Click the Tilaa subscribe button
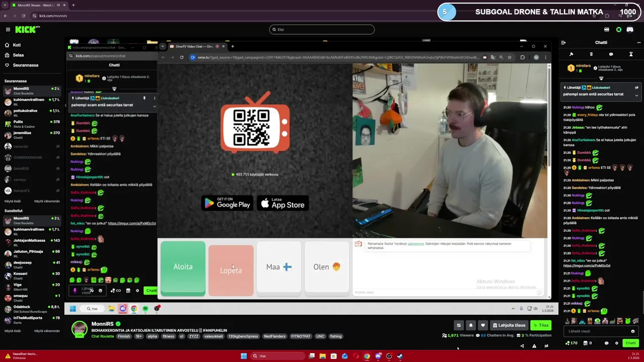 [541, 325]
